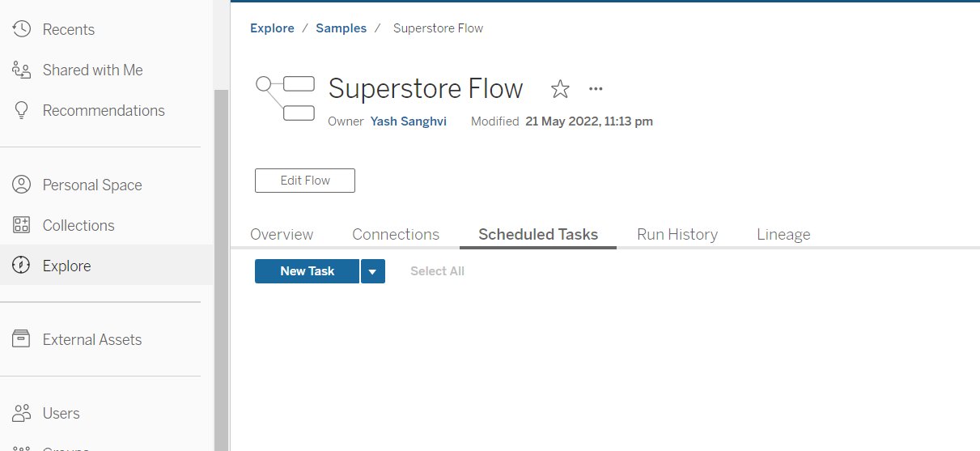Click the Explore compass icon

click(x=22, y=266)
